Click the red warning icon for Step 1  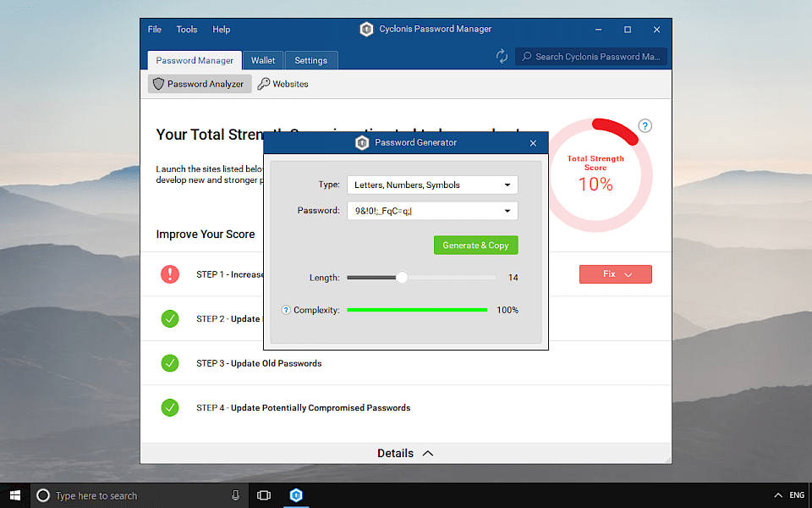(170, 274)
